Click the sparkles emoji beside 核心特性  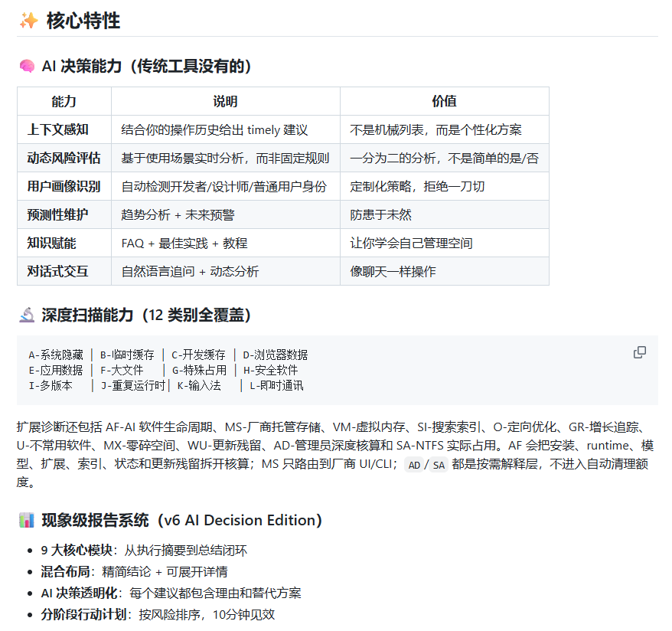pos(29,21)
